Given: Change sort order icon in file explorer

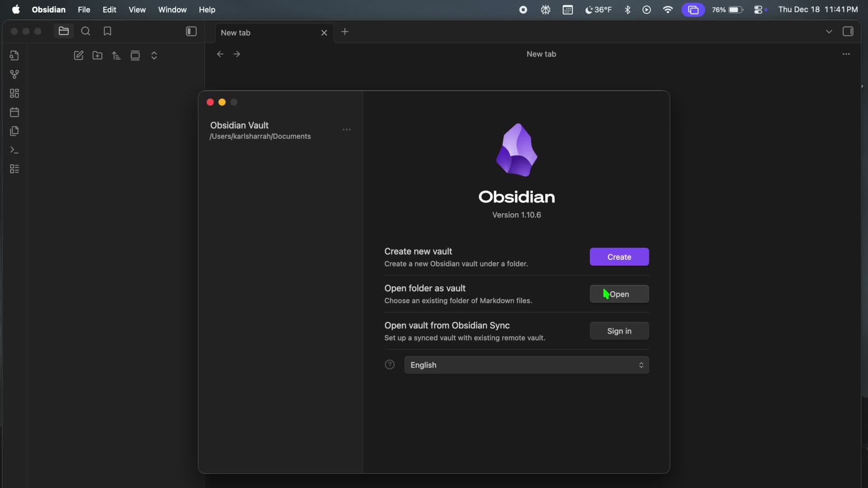Looking at the screenshot, I should click(x=116, y=56).
